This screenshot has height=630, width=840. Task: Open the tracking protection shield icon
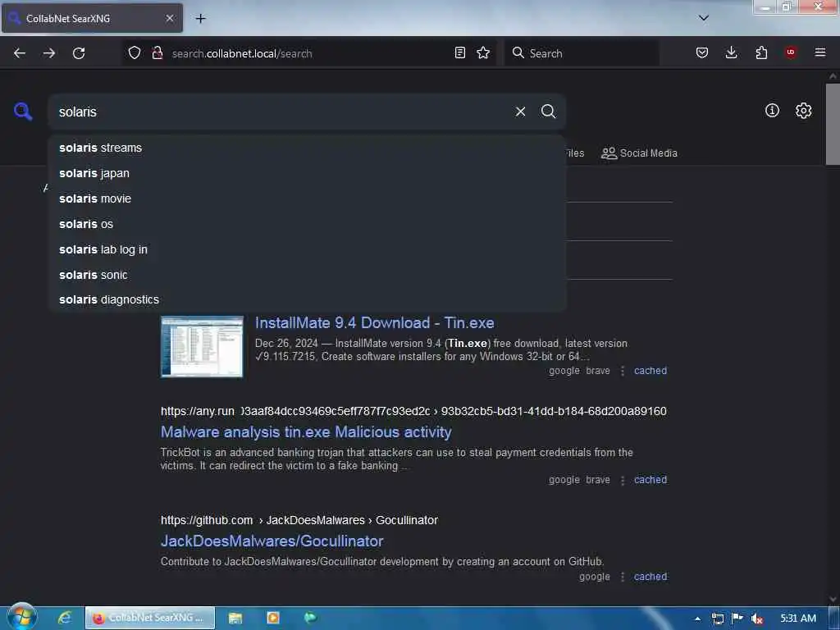tap(135, 52)
